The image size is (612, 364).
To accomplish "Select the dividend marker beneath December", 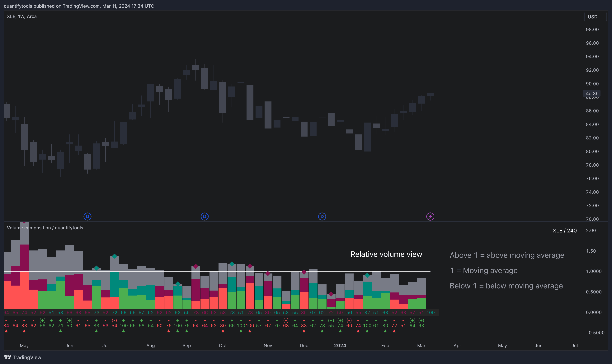I will tap(322, 216).
